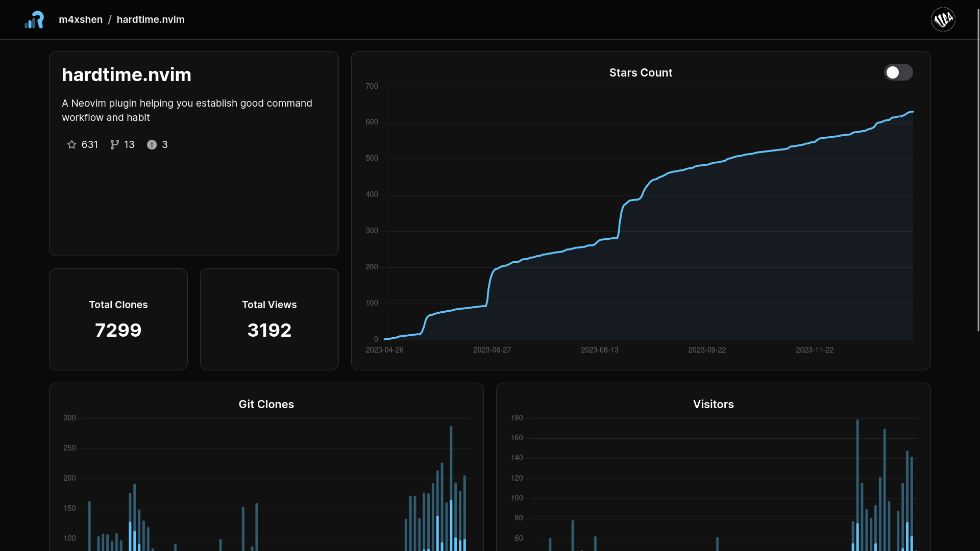Click the 631 stars value
Screen dimensions: 980x551
90,145
